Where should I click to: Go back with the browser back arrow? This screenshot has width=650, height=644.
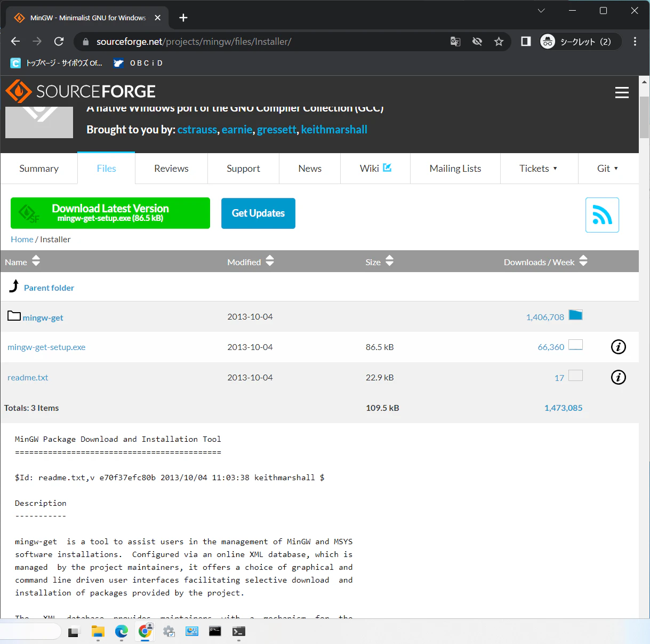pos(15,42)
